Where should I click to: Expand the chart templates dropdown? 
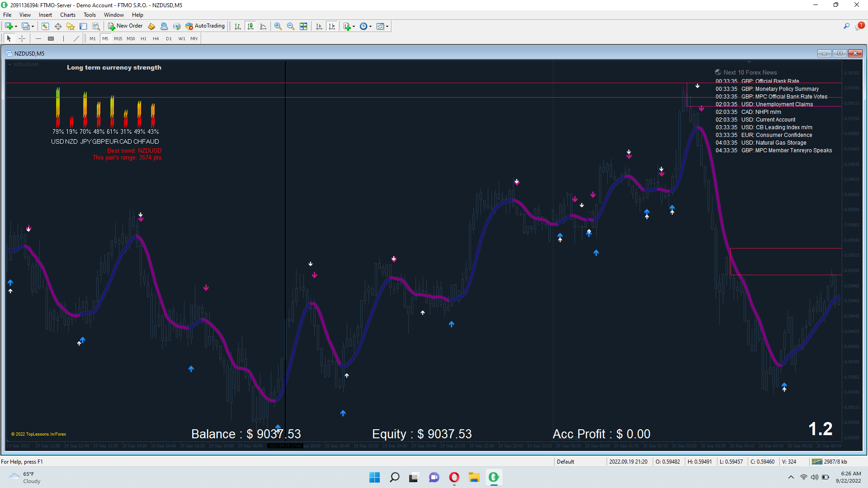pyautogui.click(x=387, y=26)
